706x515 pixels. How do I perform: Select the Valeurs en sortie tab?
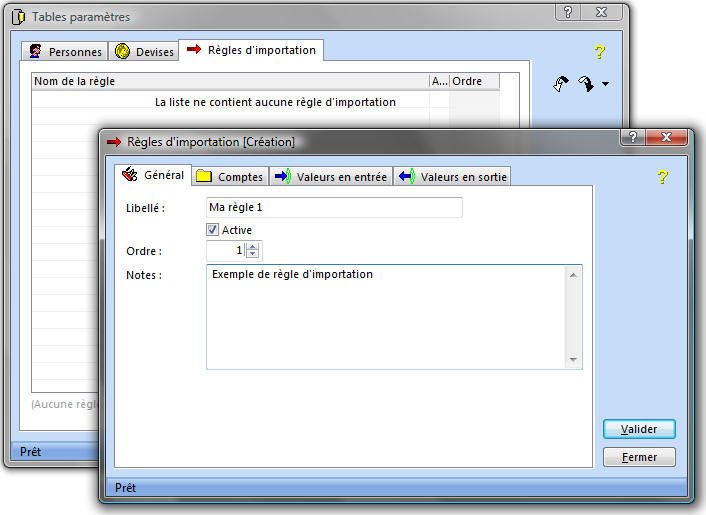click(x=453, y=177)
